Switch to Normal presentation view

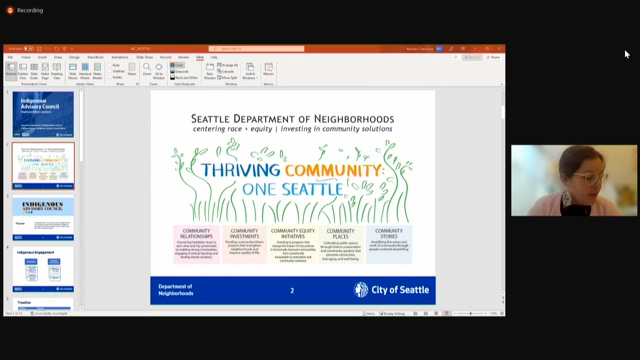coord(11,71)
